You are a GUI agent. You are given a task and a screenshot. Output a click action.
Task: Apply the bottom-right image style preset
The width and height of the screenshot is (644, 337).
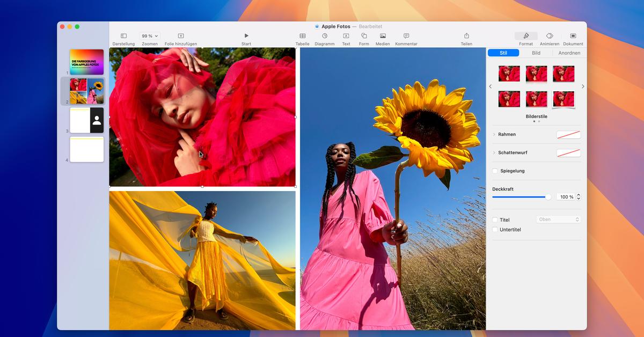pos(563,99)
